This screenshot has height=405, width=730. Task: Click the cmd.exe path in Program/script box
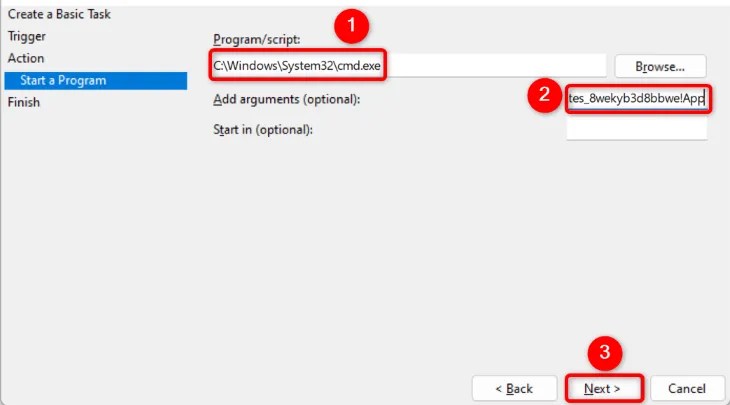(x=297, y=66)
